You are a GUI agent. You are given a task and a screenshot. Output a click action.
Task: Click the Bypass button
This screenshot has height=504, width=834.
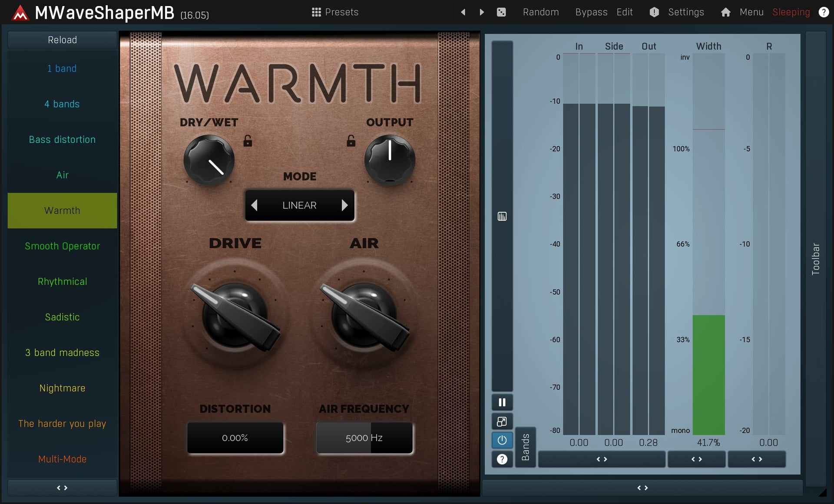point(591,12)
